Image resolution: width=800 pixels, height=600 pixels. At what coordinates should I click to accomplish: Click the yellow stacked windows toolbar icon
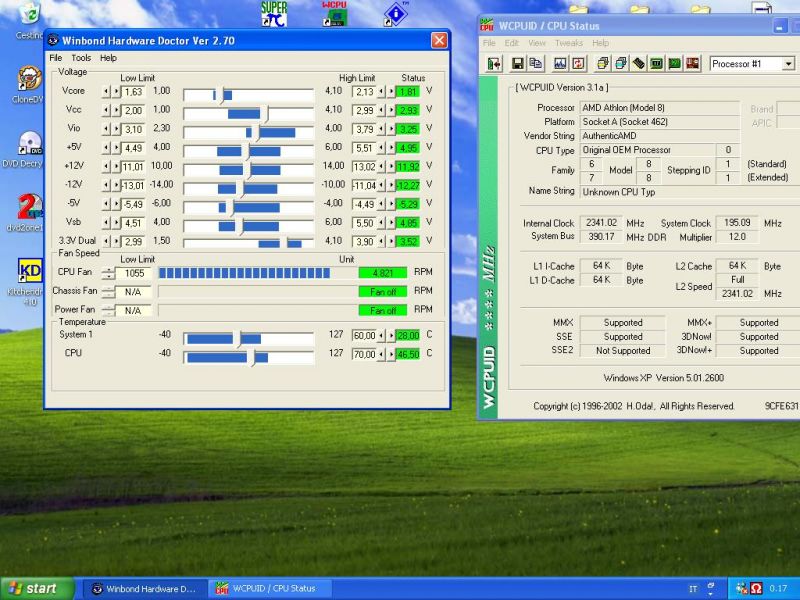coord(603,64)
